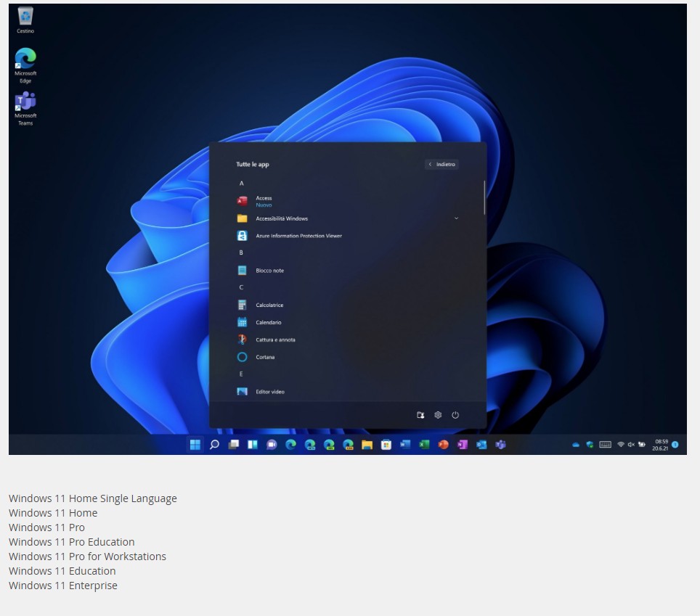Open Edge Canary on the taskbar
Viewport: 700px width, 616px height.
pyautogui.click(x=349, y=445)
